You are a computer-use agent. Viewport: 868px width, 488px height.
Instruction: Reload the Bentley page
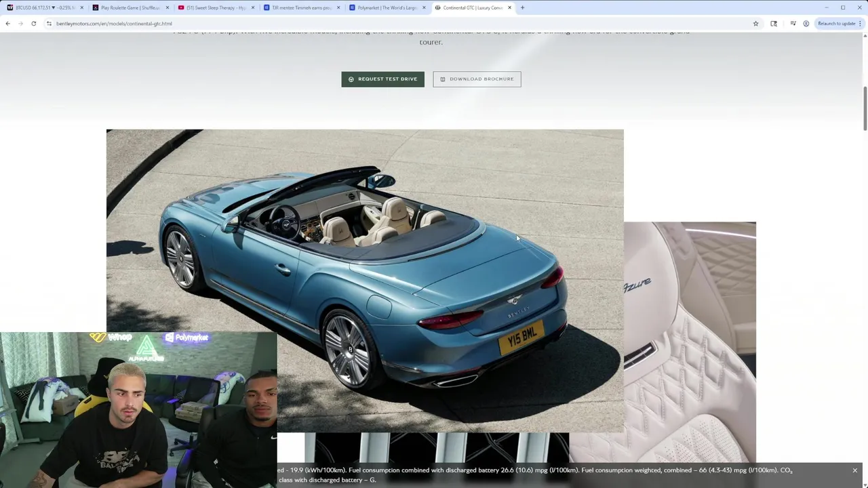[x=33, y=23]
